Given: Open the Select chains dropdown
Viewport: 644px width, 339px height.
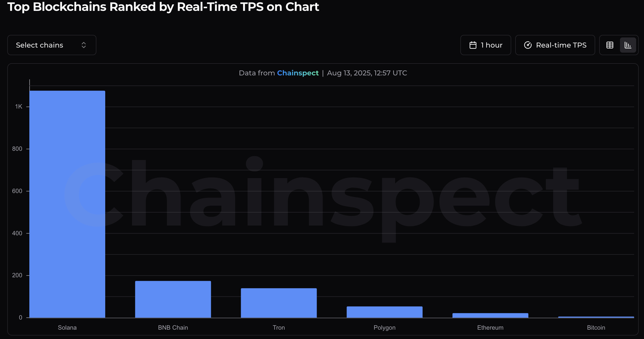Looking at the screenshot, I should [x=52, y=45].
